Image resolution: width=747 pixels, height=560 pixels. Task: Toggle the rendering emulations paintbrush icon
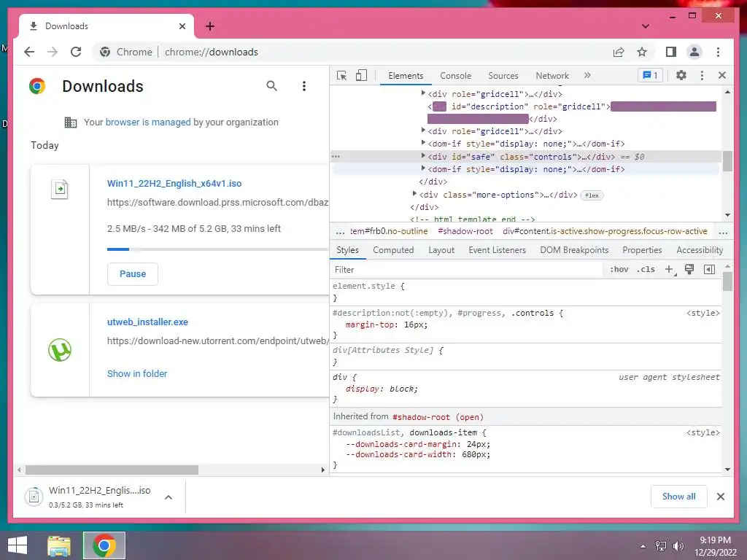coord(689,270)
